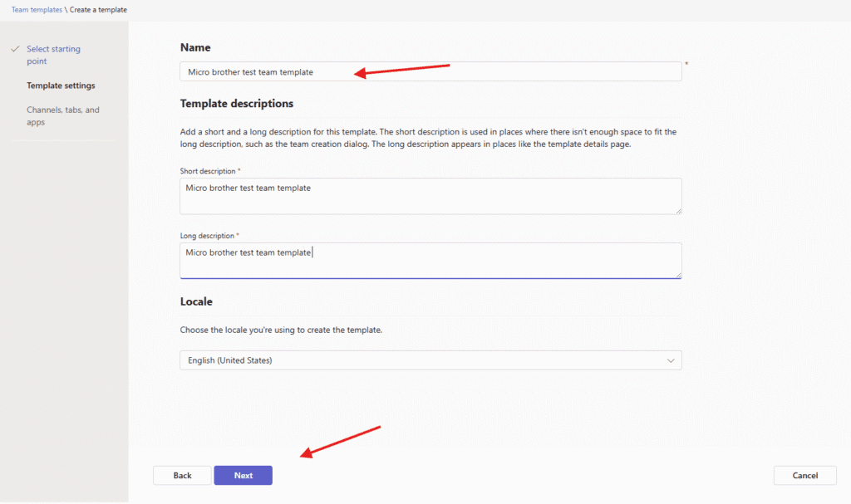Viewport: 851px width, 504px height.
Task: Click the checkmark beside Select starting point
Action: click(15, 49)
